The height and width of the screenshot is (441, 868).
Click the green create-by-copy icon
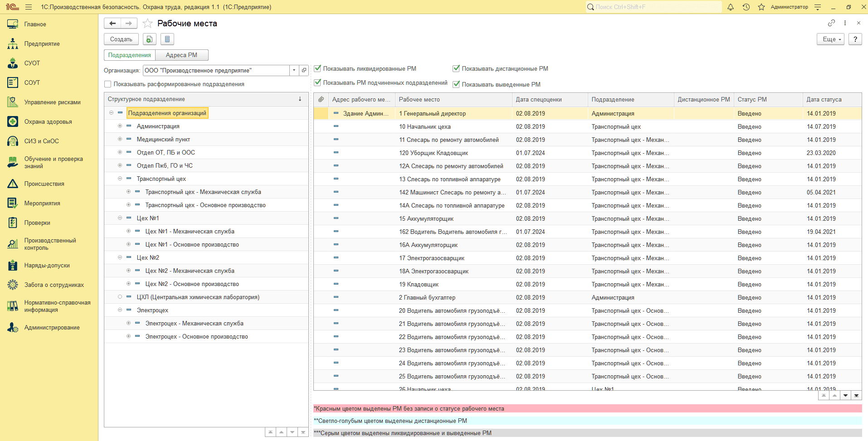coord(149,39)
